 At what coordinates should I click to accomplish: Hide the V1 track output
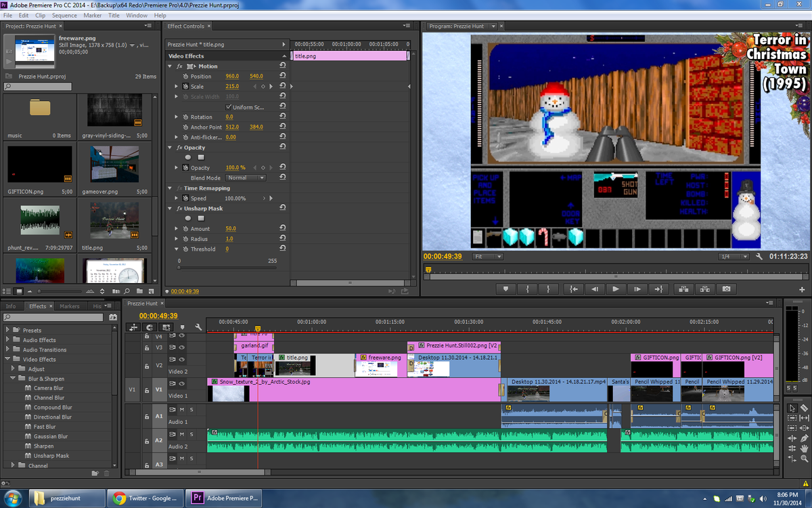tap(181, 383)
